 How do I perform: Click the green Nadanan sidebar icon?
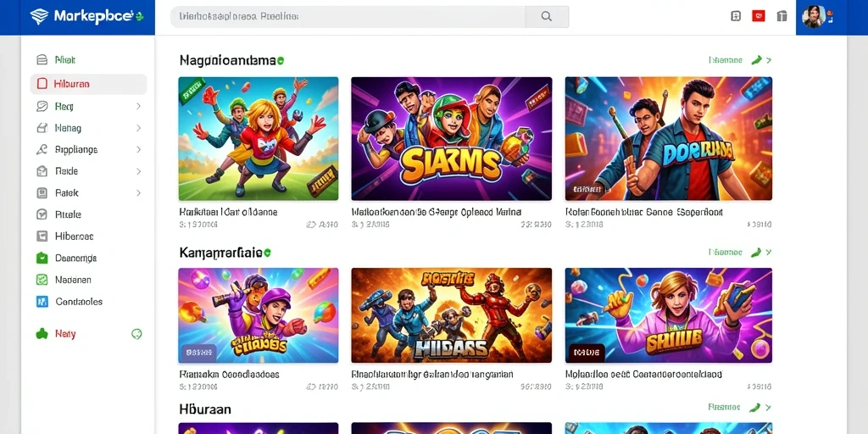point(42,280)
